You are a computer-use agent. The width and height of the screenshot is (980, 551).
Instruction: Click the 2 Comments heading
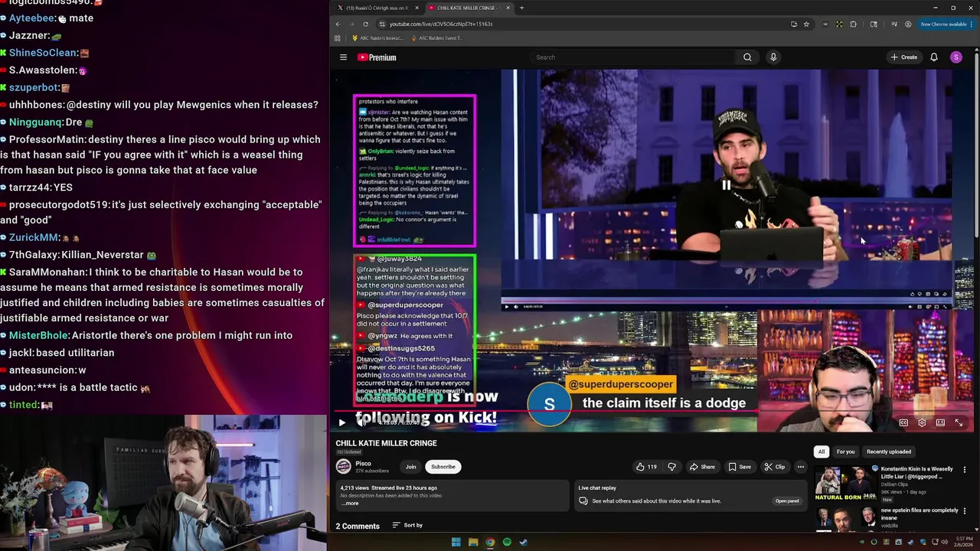(358, 526)
